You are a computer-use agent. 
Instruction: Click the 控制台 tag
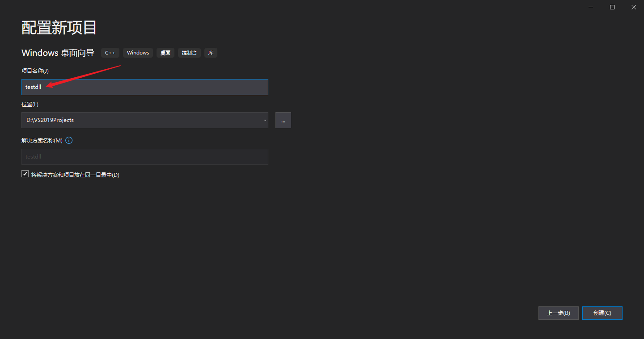190,53
